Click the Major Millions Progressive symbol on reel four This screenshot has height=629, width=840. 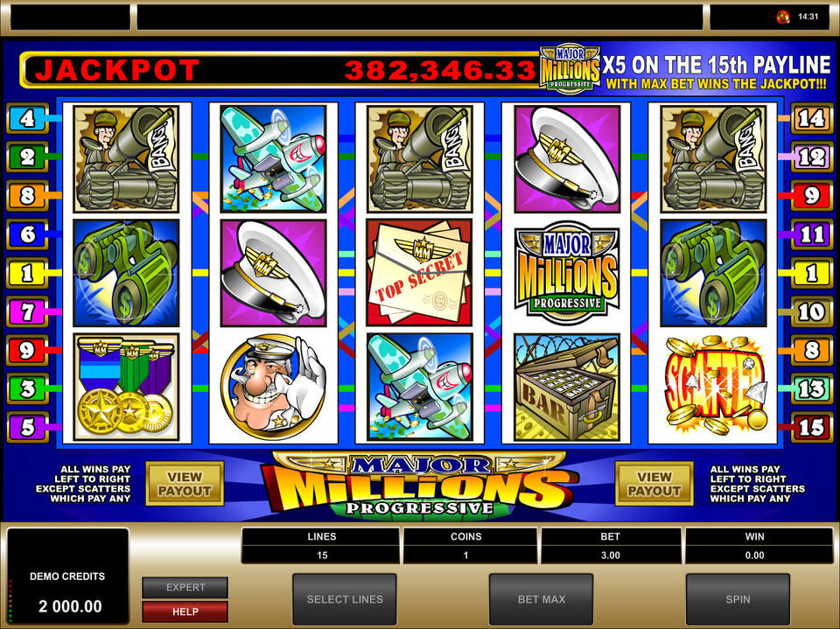tap(567, 272)
